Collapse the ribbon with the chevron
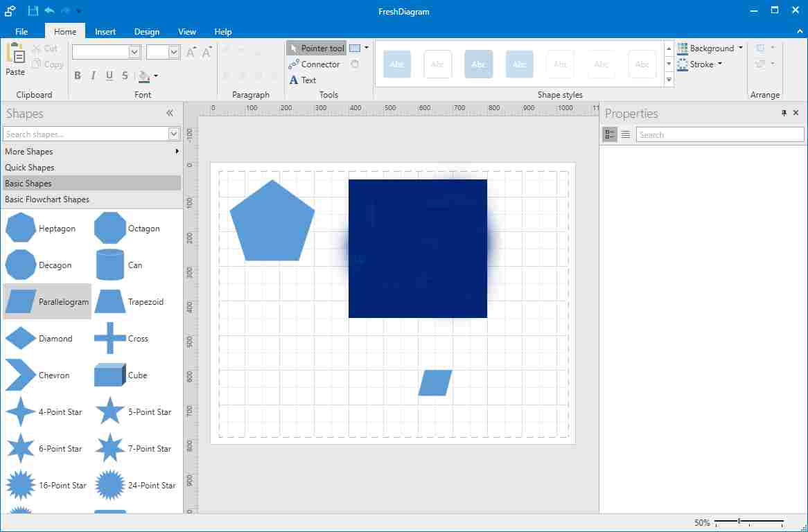The height and width of the screenshot is (532, 808). [x=800, y=31]
